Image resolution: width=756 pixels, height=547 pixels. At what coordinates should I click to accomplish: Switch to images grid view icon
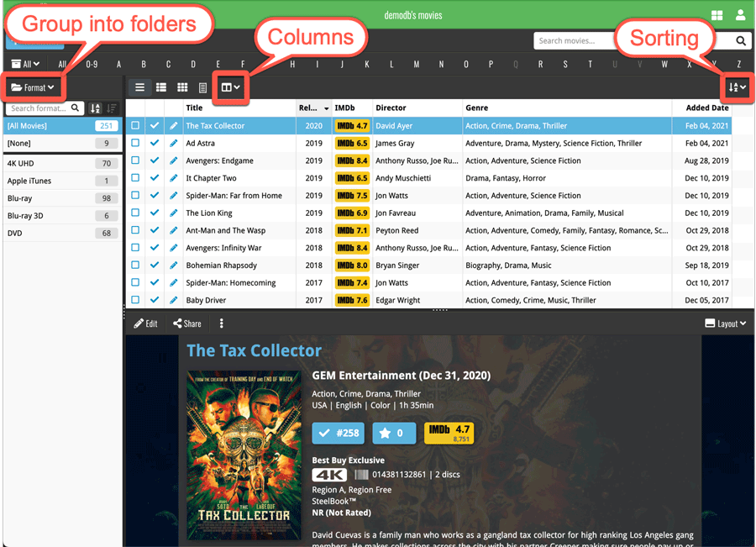tap(182, 87)
